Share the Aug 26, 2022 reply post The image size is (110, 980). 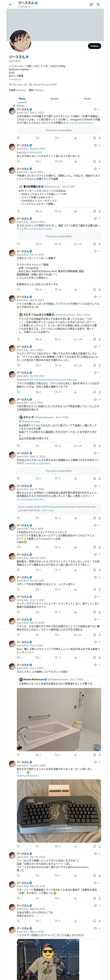tap(99, 161)
